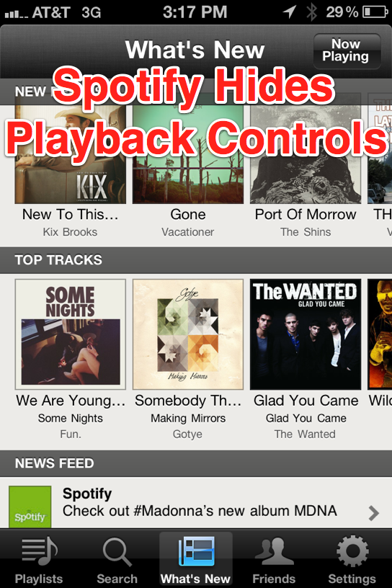Play the Some Nights track cover
This screenshot has width=392, height=588.
tap(71, 334)
